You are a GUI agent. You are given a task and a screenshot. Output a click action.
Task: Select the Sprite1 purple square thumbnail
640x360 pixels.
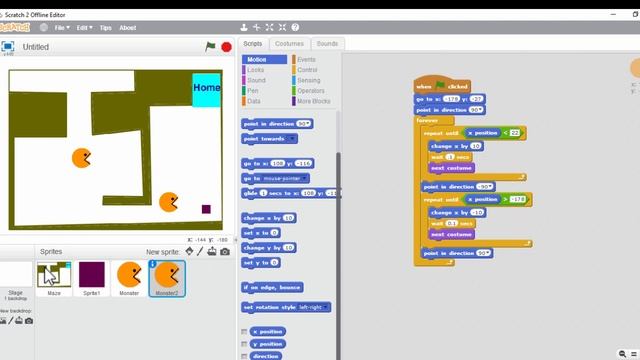click(x=91, y=278)
